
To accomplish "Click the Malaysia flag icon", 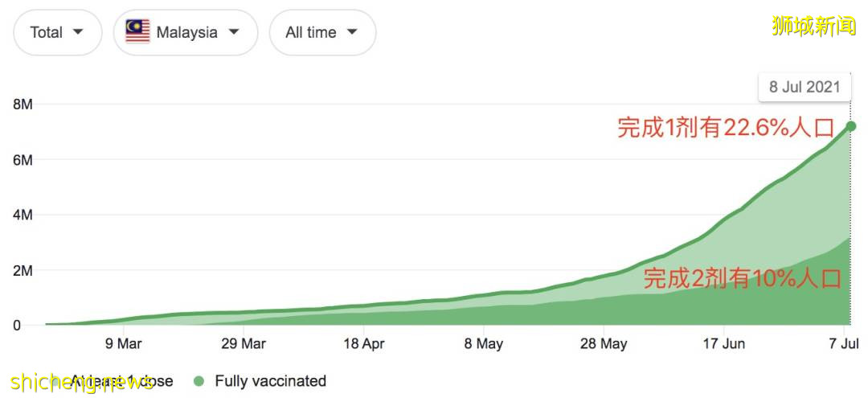I will click(137, 32).
